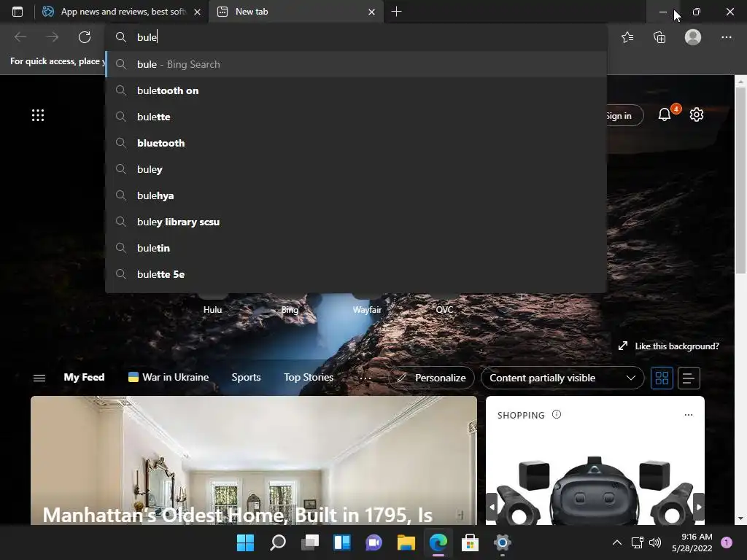Open the Wayfair quick link
This screenshot has width=747, height=560.
(x=367, y=309)
